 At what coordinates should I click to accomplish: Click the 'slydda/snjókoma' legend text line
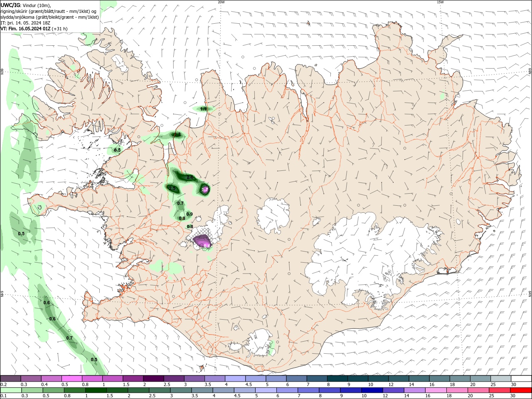pyautogui.click(x=49, y=17)
